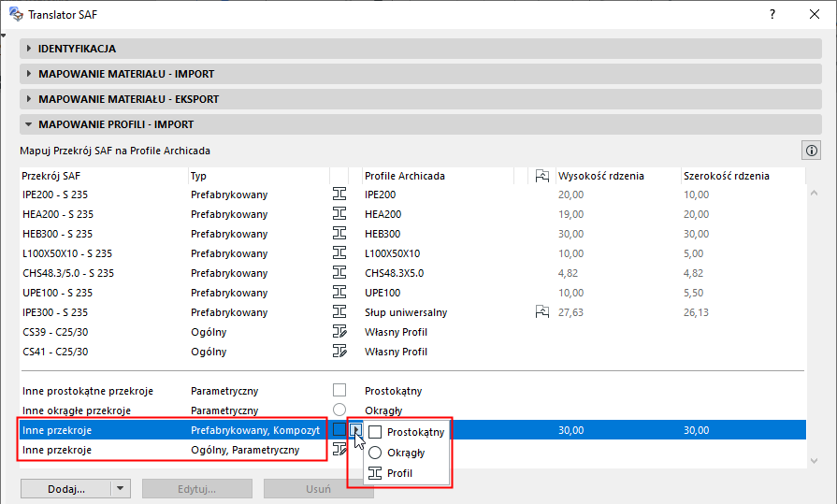Select the IPE200 - S 235 row

click(x=412, y=194)
